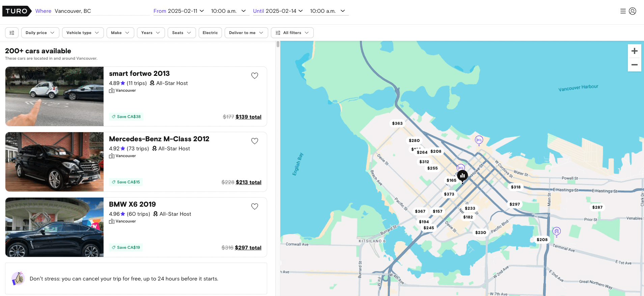Open the BMW X6 2019 listing title
This screenshot has height=296, width=644.
132,204
